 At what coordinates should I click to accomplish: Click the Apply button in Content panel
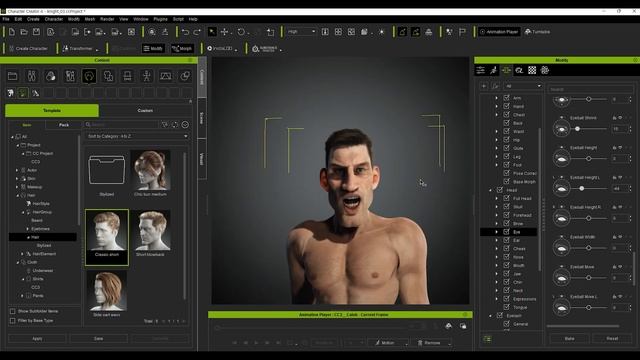tap(37, 338)
